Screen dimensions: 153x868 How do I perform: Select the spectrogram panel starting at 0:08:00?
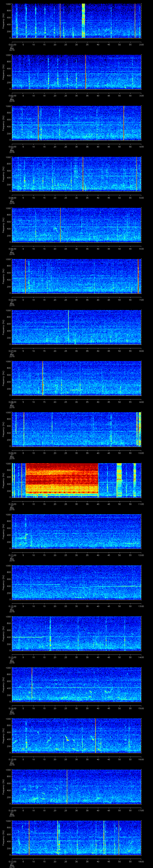click(x=77, y=378)
